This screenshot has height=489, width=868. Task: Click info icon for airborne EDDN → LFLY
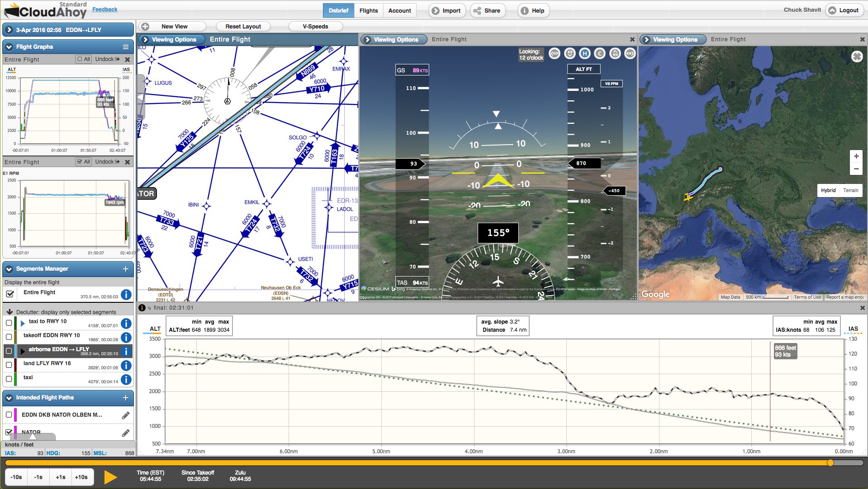pos(126,351)
